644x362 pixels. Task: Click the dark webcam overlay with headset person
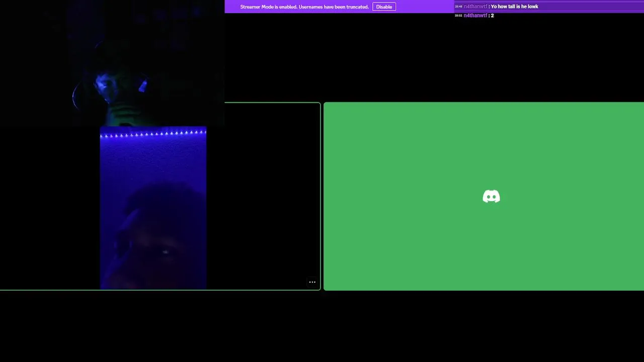112,63
